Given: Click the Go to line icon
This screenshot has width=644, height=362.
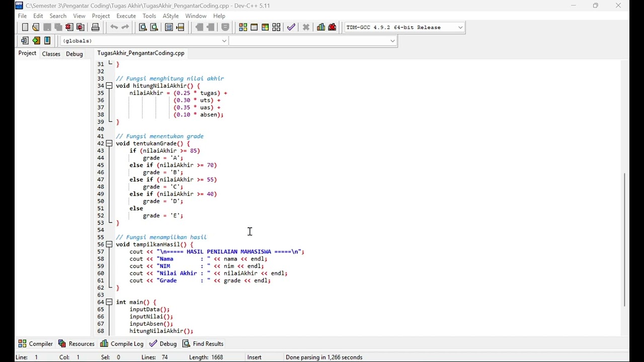Looking at the screenshot, I should [x=180, y=27].
